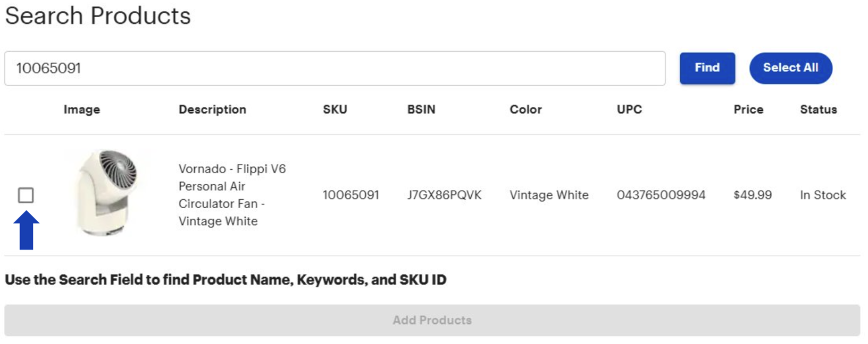Open the Vornado fan product thumbnail
This screenshot has width=868, height=344.
107,193
